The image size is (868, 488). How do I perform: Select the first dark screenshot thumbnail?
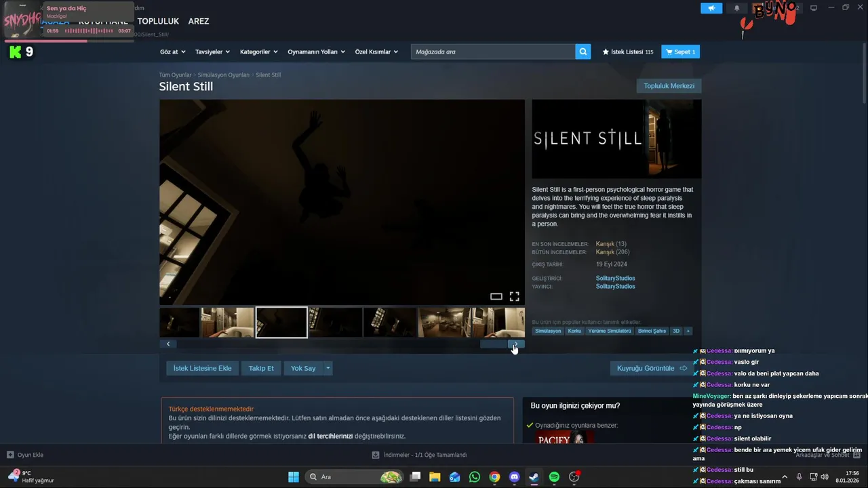point(179,323)
